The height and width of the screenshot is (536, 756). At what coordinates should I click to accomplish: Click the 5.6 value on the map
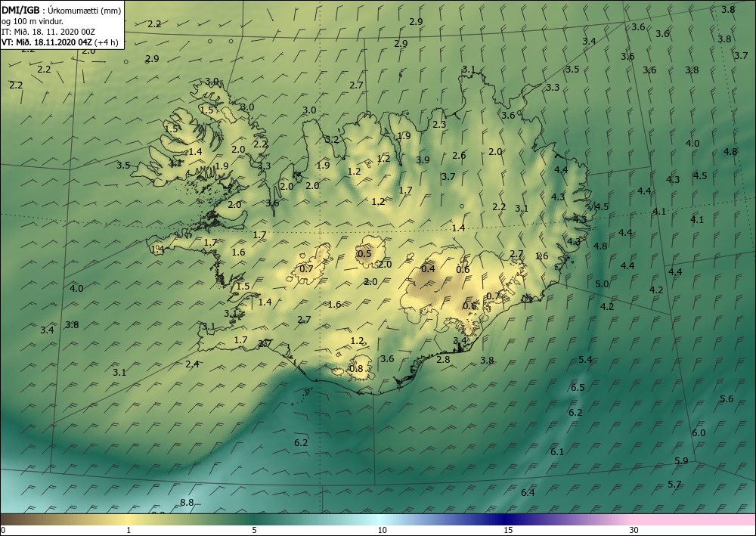pyautogui.click(x=726, y=398)
